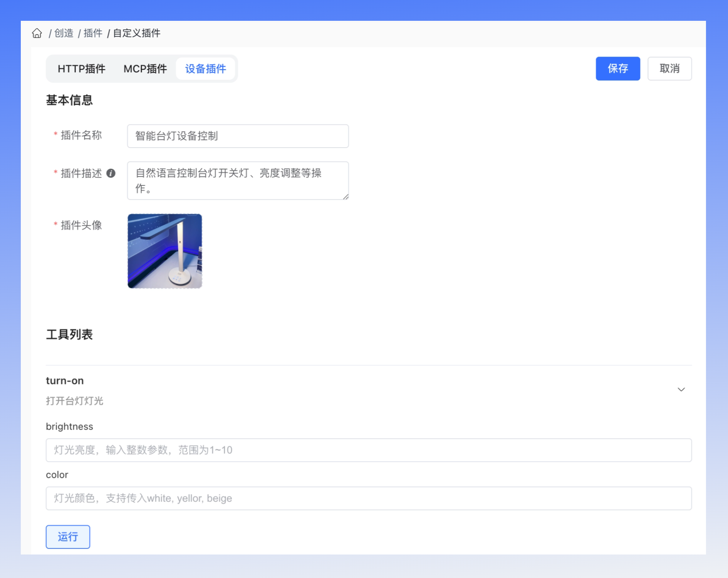Show info tooltip beside 插件描述

click(x=111, y=173)
